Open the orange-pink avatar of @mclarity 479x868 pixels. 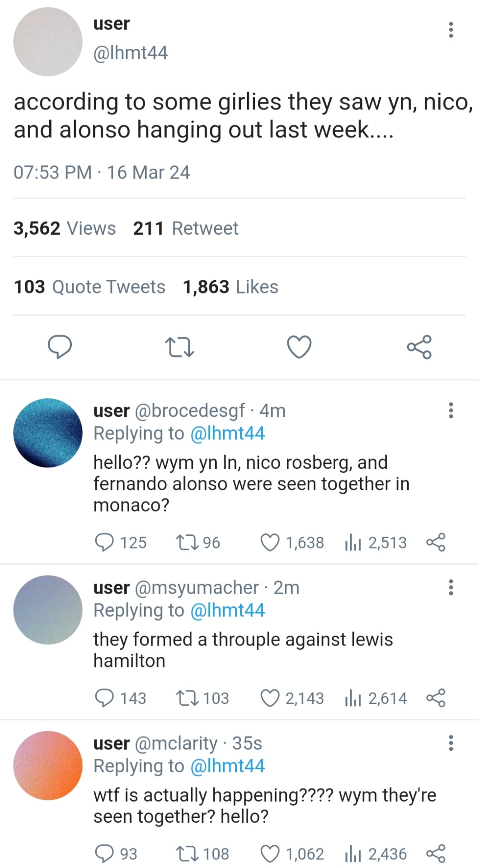(48, 765)
